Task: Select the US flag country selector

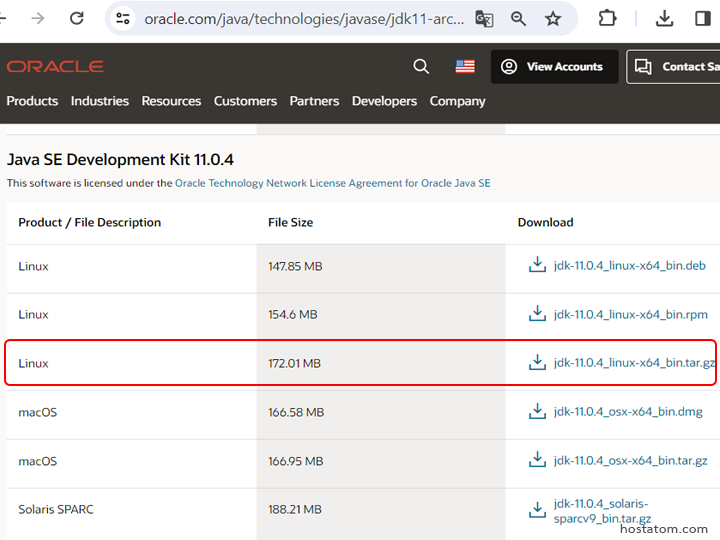Action: click(465, 67)
